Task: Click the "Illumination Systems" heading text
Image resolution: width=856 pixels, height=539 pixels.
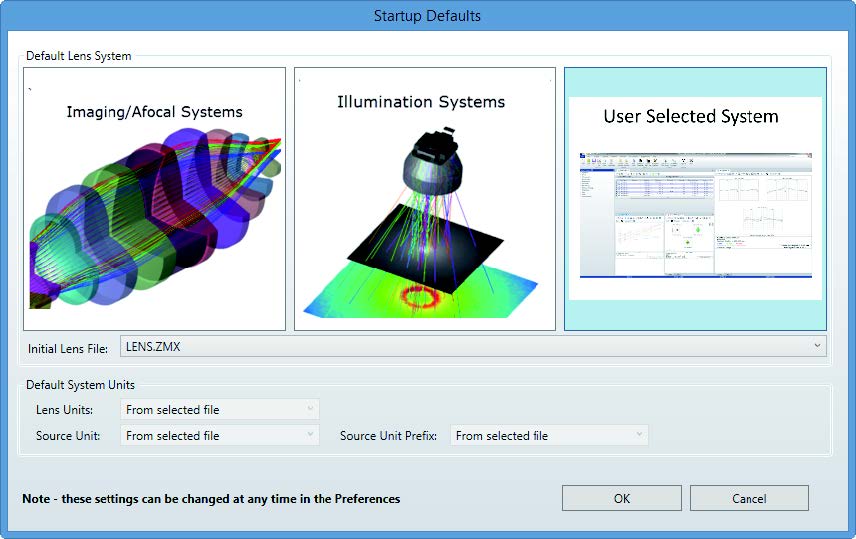Action: (421, 102)
